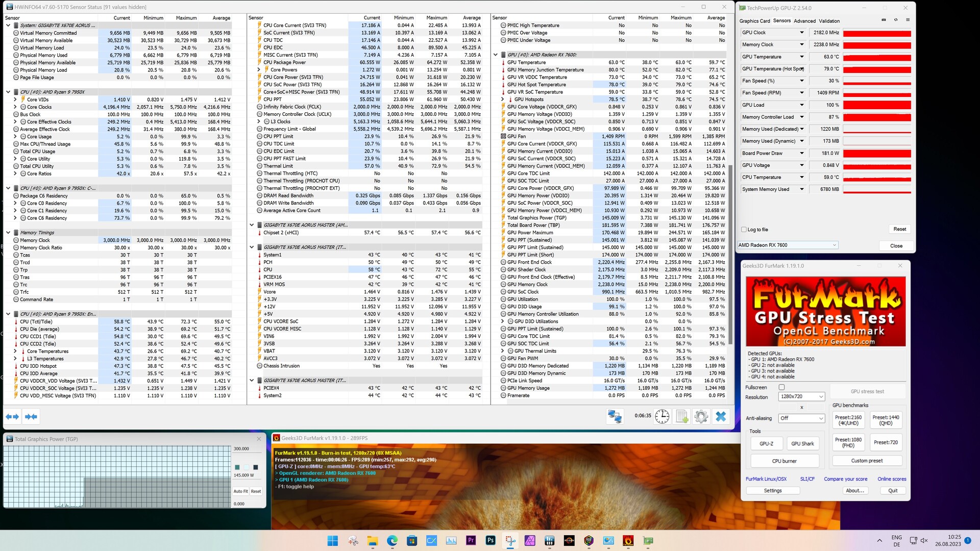Open FurMark Resolution 1280x720 dropdown
The height and width of the screenshot is (551, 980).
coord(802,396)
